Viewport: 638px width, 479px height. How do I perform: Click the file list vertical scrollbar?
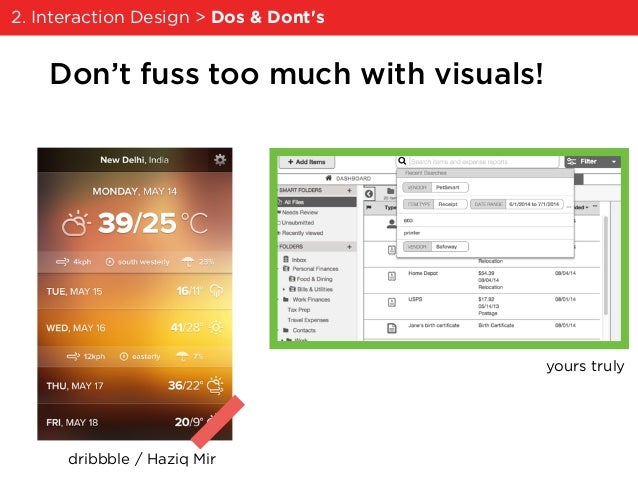[605, 265]
